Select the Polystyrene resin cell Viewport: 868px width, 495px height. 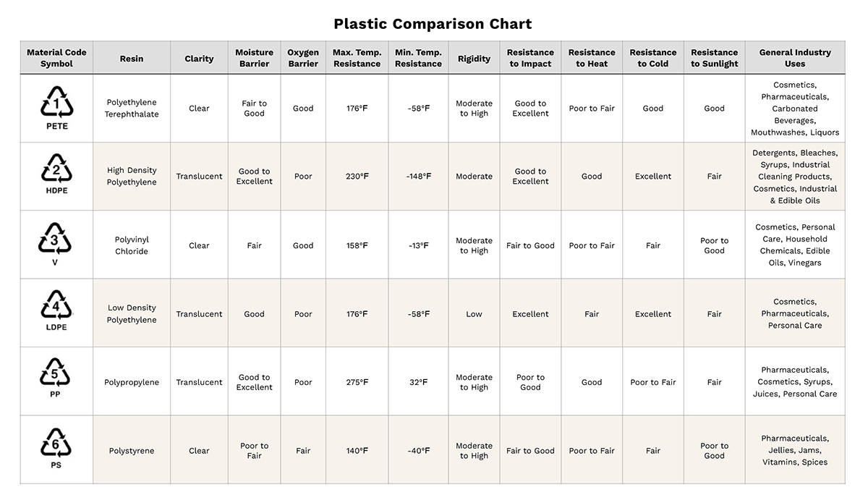point(132,451)
